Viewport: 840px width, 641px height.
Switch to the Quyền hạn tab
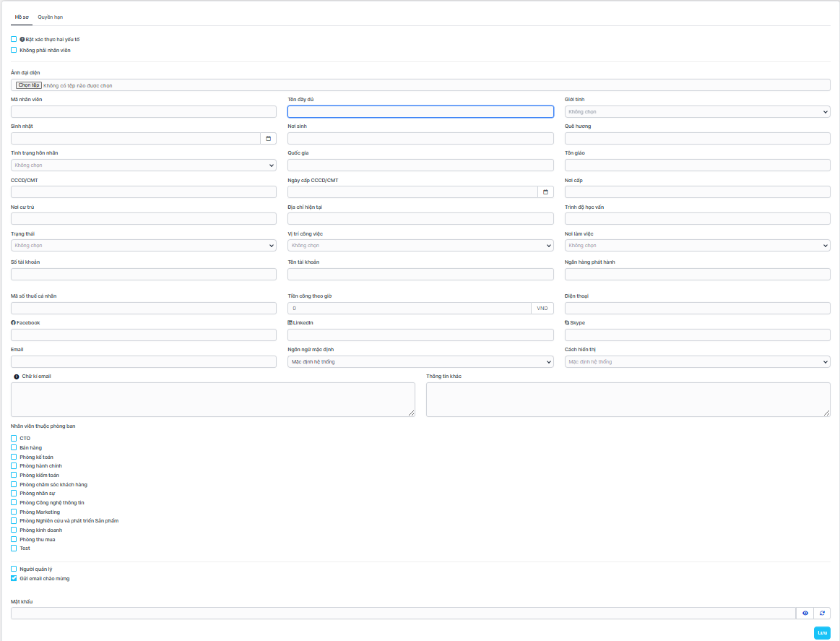(51, 16)
